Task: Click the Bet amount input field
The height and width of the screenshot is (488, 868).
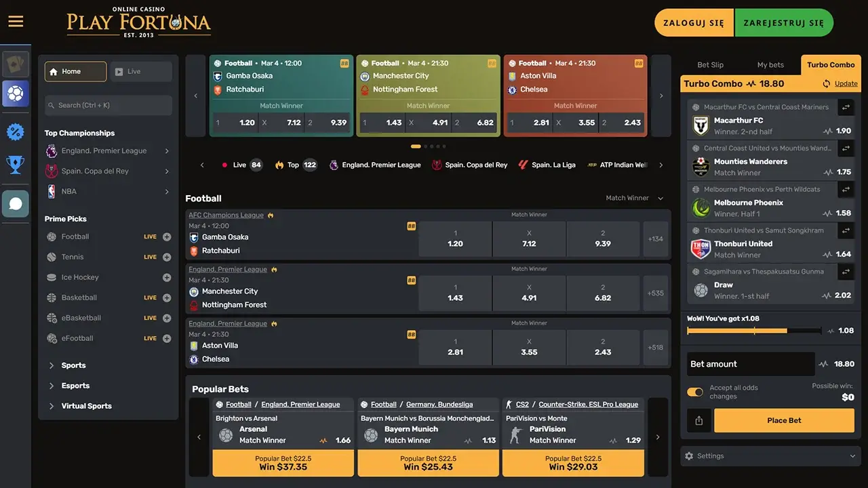Action: 751,364
